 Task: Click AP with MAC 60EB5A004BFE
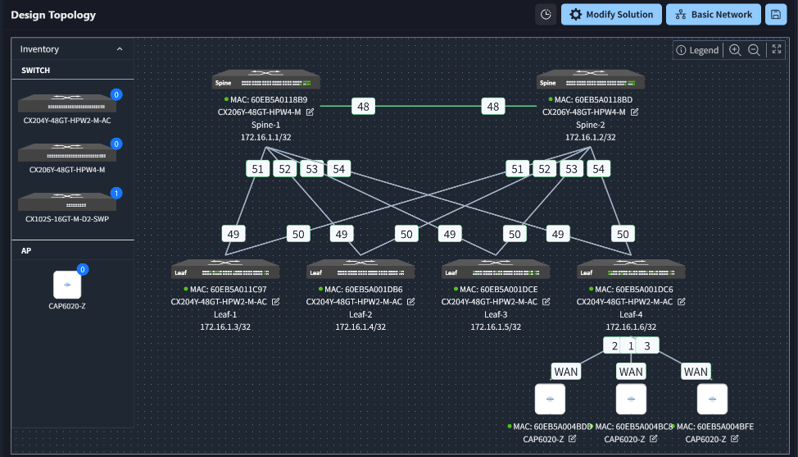[712, 399]
